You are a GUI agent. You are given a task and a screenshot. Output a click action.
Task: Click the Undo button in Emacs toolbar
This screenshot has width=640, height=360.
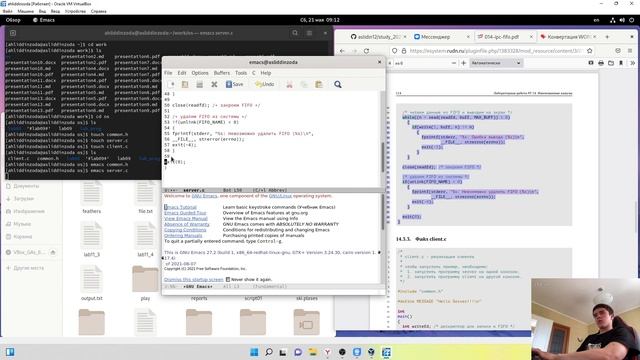pos(264,84)
